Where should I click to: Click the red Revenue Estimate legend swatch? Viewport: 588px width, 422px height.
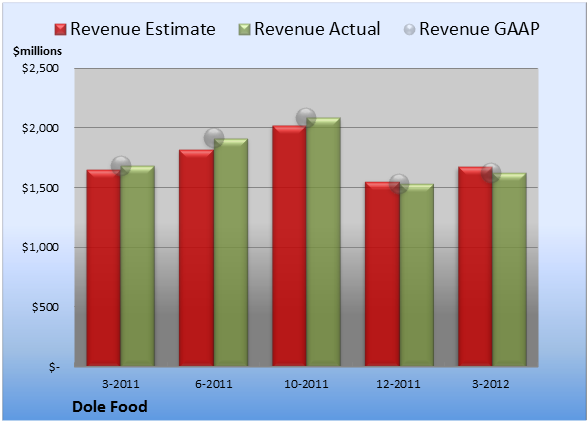coord(60,29)
